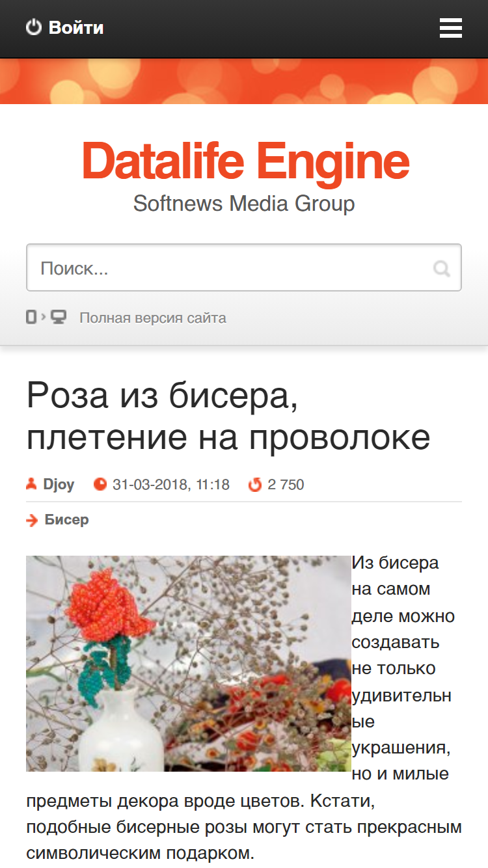
Task: Click the date 31-03-2018, 11:18
Action: coord(171,485)
